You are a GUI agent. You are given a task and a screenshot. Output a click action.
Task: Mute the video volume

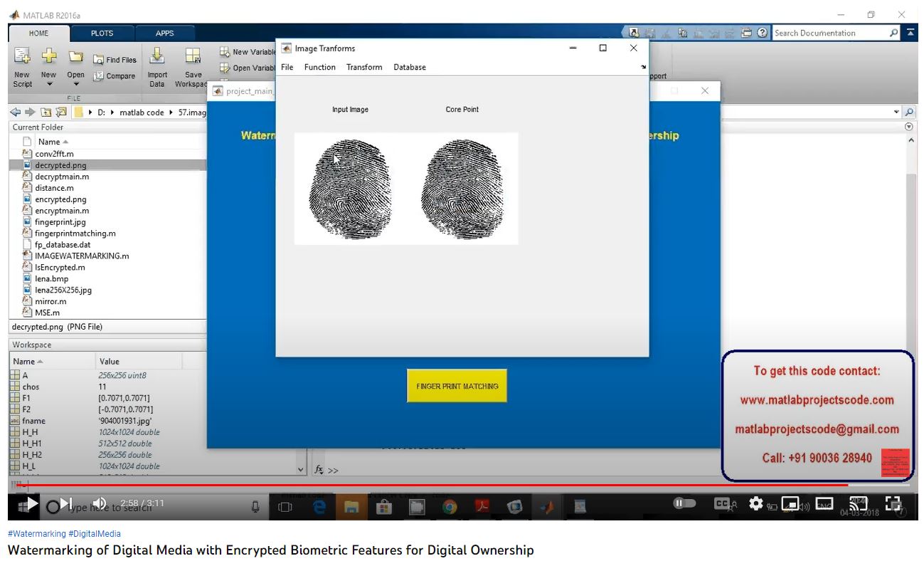click(100, 503)
